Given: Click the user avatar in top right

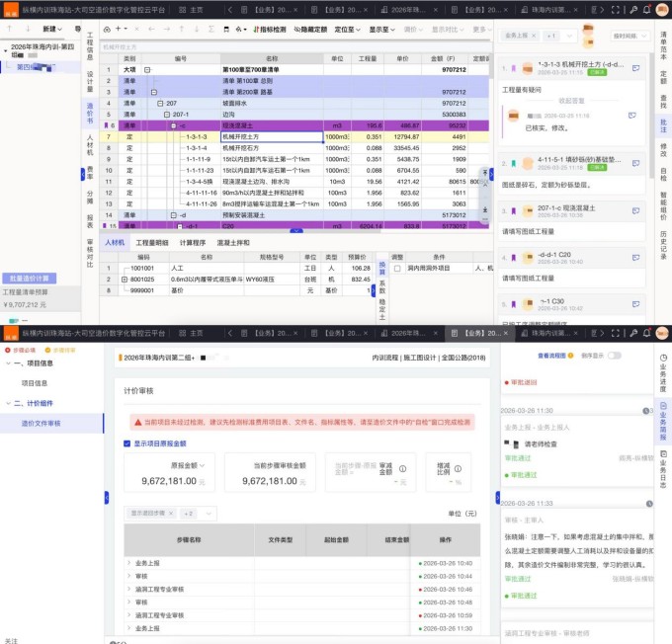Looking at the screenshot, I should 660,10.
